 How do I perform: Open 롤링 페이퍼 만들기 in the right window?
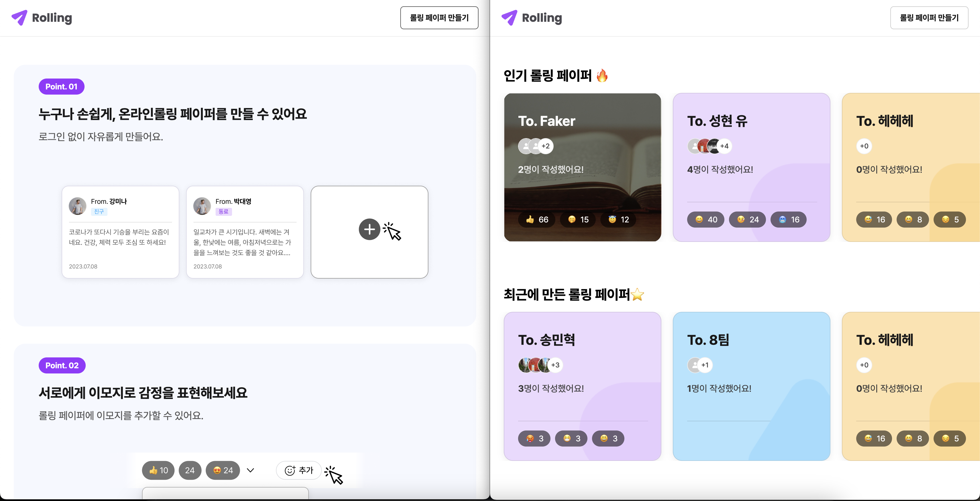pos(929,17)
